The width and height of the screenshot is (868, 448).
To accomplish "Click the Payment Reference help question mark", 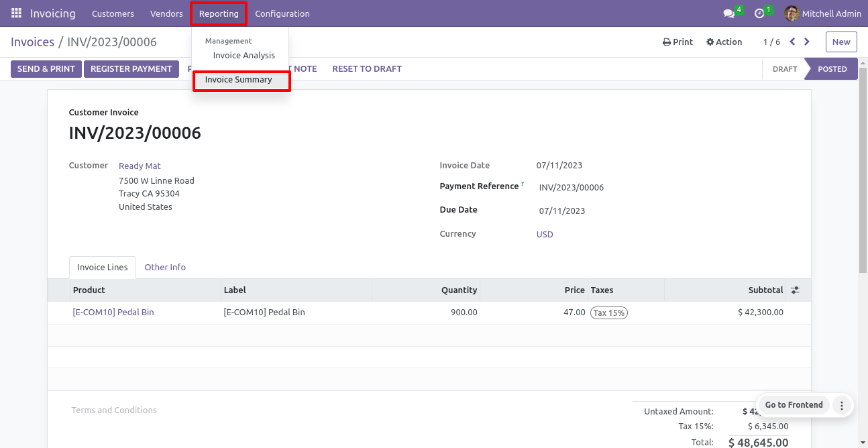I will point(523,184).
